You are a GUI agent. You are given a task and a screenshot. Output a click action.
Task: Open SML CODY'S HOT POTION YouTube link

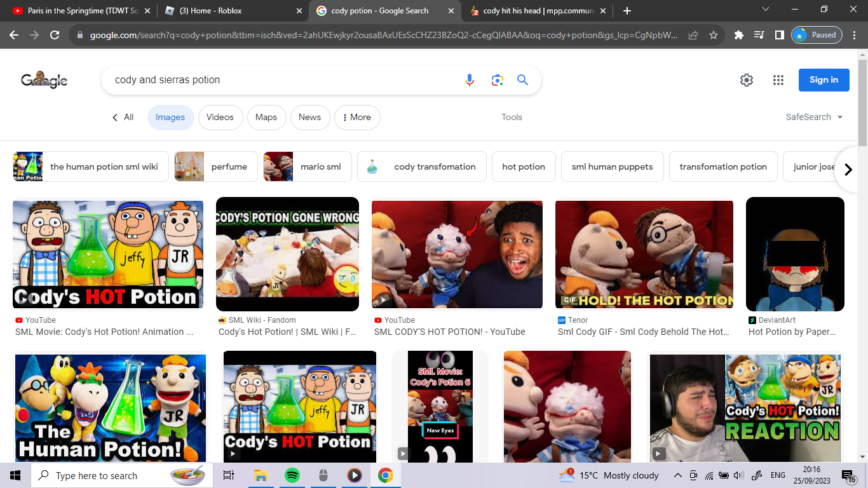pos(450,332)
